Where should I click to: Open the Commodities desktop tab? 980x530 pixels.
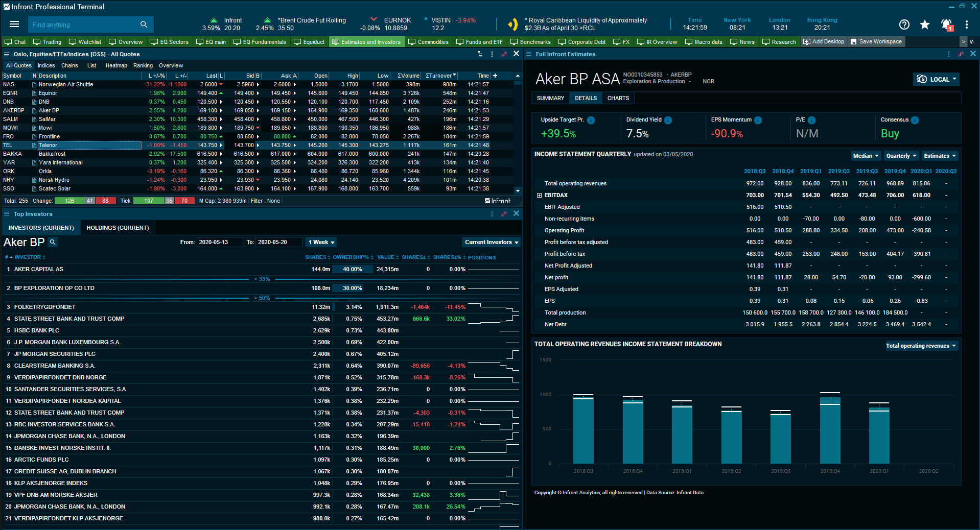point(428,42)
